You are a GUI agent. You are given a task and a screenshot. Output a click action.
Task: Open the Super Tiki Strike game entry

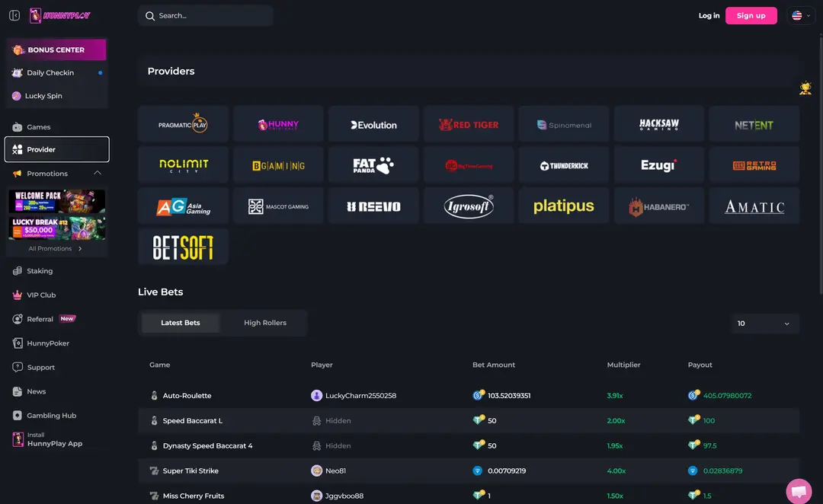[x=191, y=471]
